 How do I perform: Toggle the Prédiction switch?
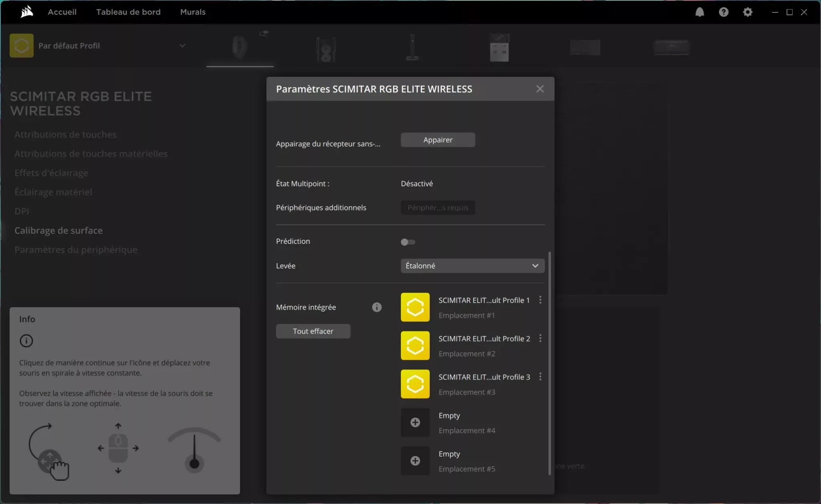pos(408,242)
